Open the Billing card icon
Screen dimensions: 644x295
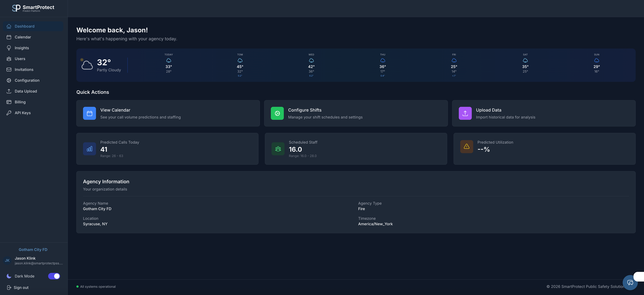[x=9, y=102]
